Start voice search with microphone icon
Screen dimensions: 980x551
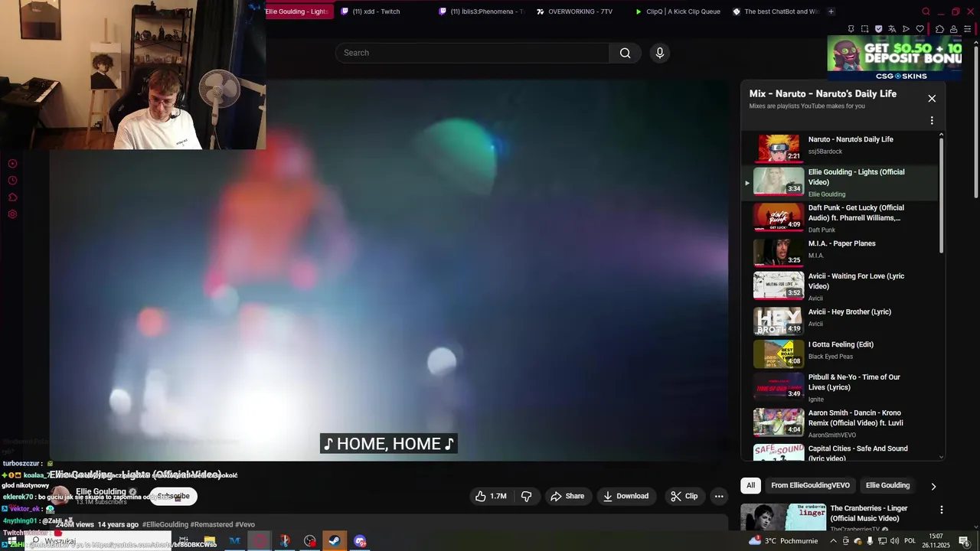pos(660,53)
